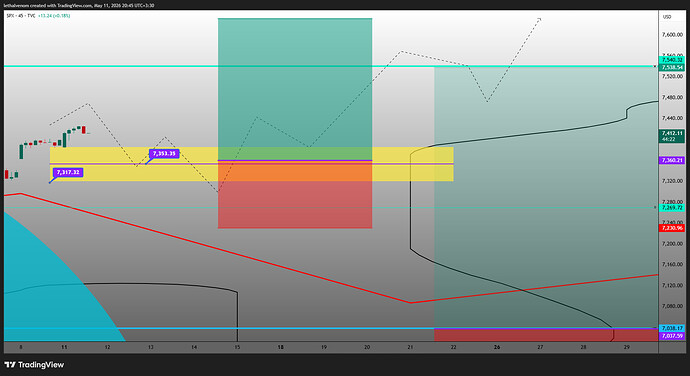Click the 7,480.00 price scale value
The height and width of the screenshot is (376, 690).
[672, 97]
